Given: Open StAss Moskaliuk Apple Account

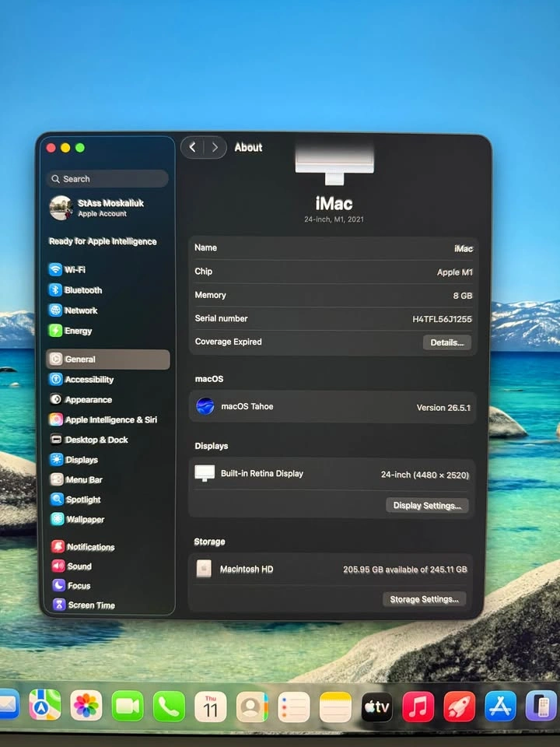Looking at the screenshot, I should click(97, 209).
